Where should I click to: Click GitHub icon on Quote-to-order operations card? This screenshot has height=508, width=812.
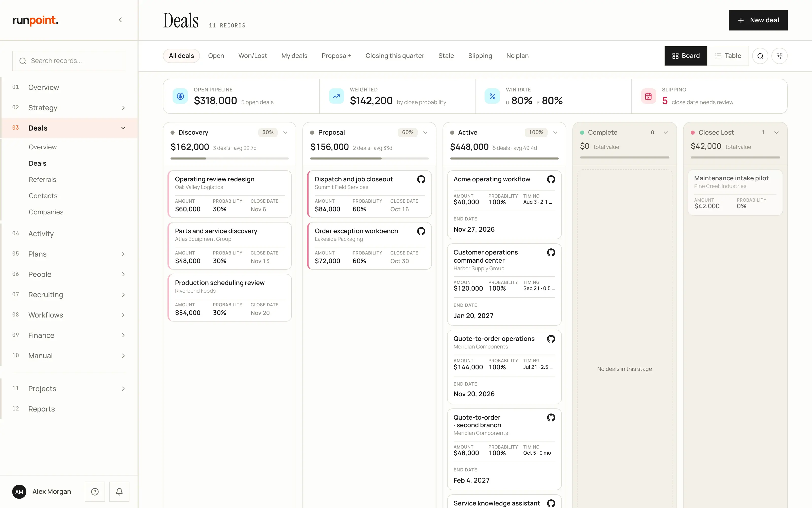point(551,339)
